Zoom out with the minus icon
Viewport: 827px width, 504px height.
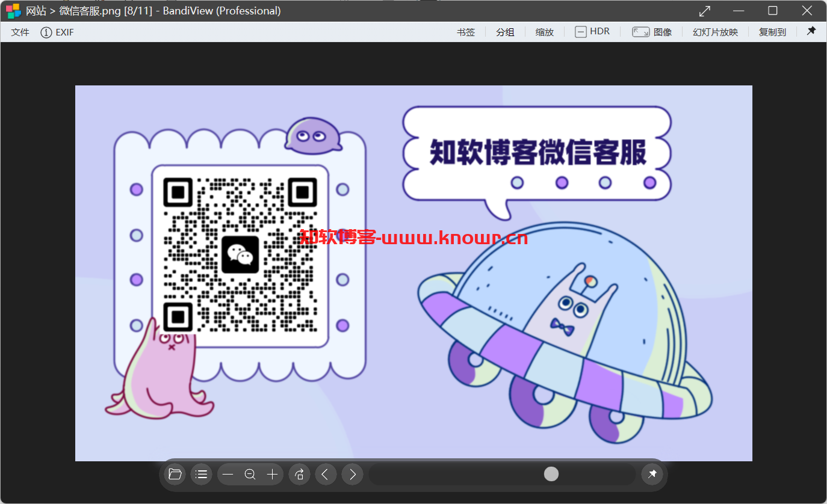pyautogui.click(x=228, y=475)
